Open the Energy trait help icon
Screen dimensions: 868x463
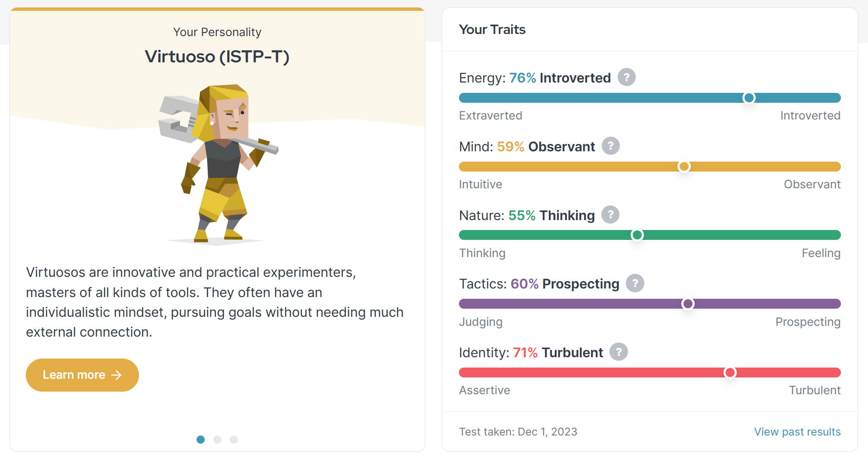626,77
